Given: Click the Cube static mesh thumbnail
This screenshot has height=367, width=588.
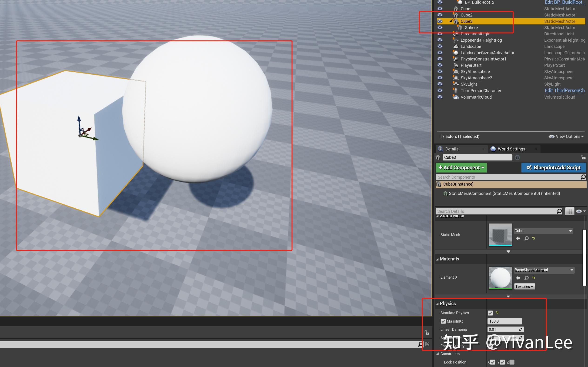Looking at the screenshot, I should point(500,235).
